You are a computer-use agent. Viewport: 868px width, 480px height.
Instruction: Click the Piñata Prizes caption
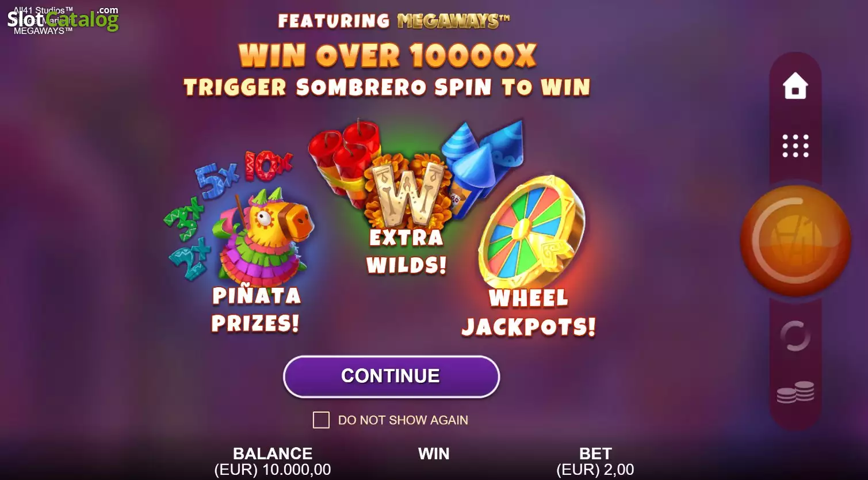(256, 310)
